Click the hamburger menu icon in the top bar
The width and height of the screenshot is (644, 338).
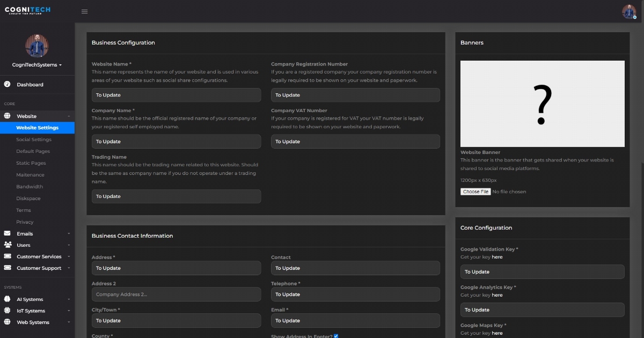pyautogui.click(x=84, y=11)
